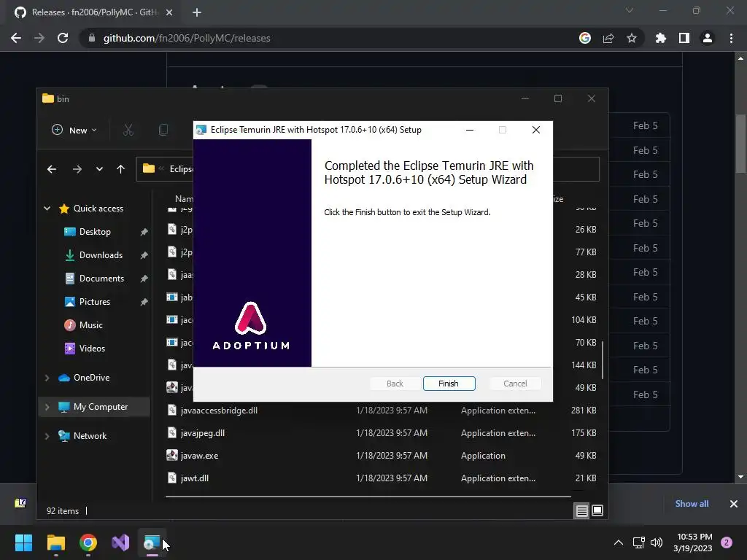
Task: Minimize the Temurin setup window
Action: [470, 130]
